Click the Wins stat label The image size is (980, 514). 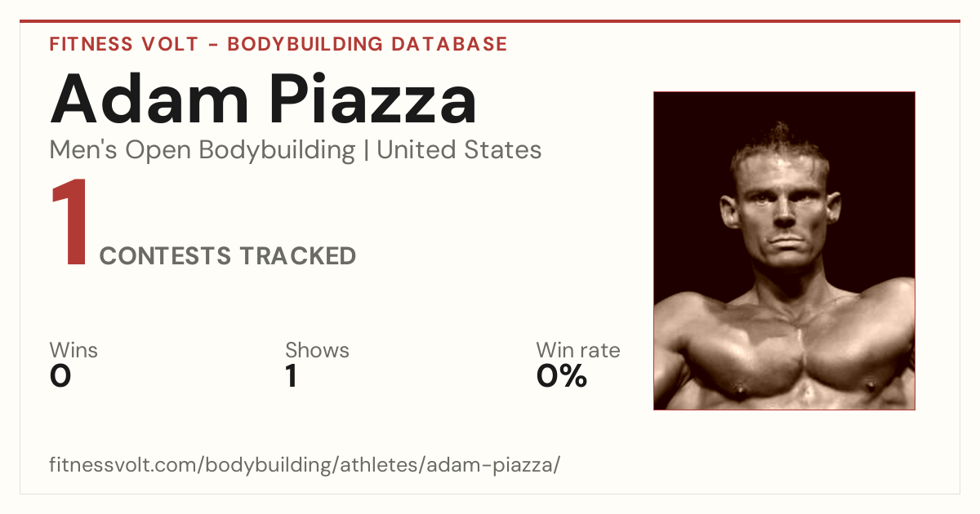[x=73, y=350]
